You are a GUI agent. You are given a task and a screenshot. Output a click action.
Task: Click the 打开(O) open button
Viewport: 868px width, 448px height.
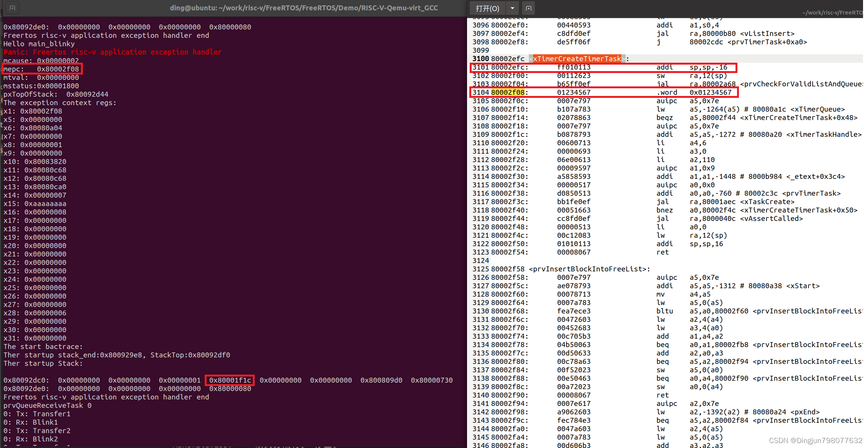(x=487, y=8)
